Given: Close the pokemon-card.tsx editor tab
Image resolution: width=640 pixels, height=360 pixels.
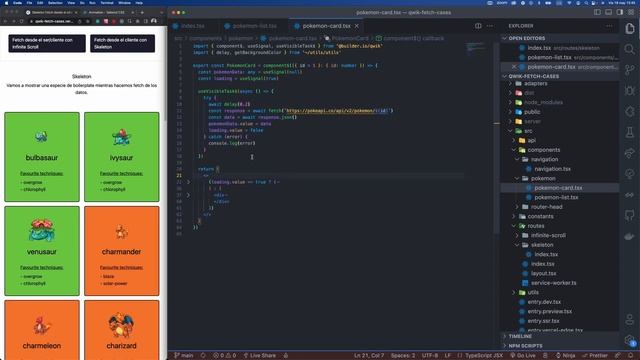Looking at the screenshot, I should tap(357, 26).
